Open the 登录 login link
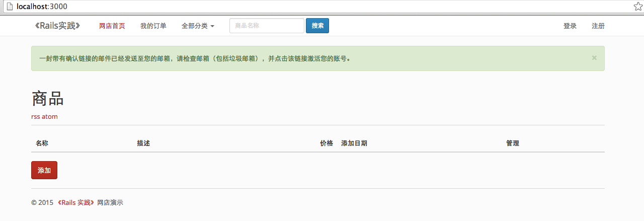The width and height of the screenshot is (644, 221). (x=570, y=26)
